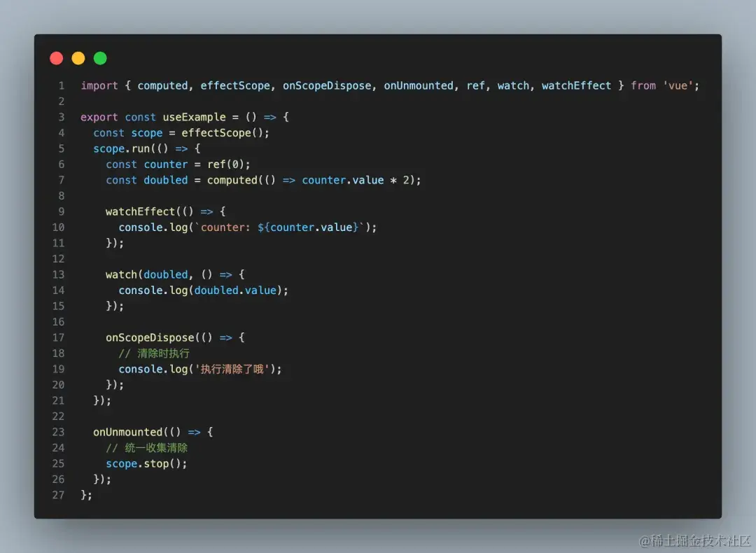756x553 pixels.
Task: Click the 'import' keyword
Action: tap(99, 86)
